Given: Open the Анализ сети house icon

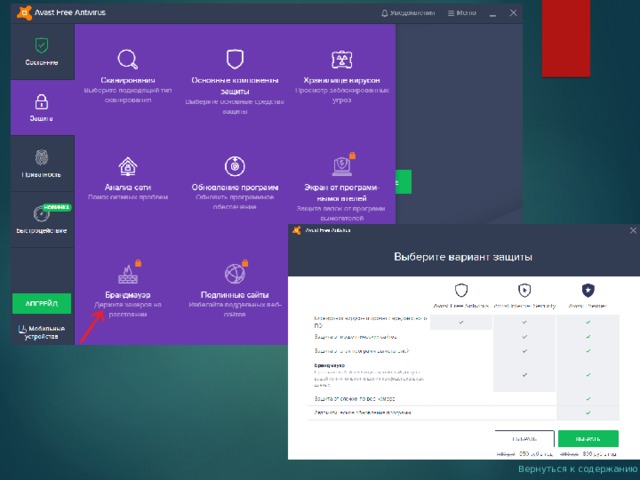Looking at the screenshot, I should pos(128,167).
